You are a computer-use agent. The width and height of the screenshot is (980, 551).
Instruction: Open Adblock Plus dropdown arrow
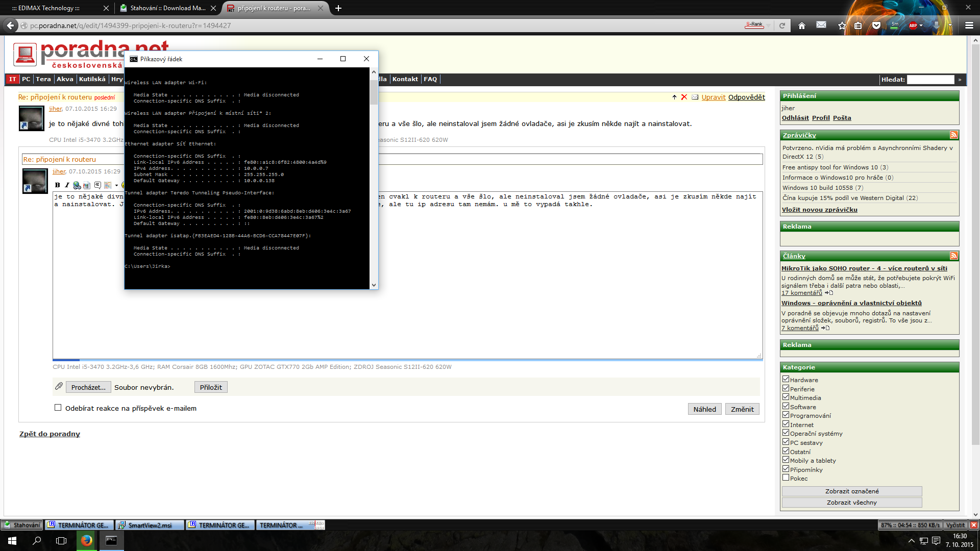click(x=921, y=26)
